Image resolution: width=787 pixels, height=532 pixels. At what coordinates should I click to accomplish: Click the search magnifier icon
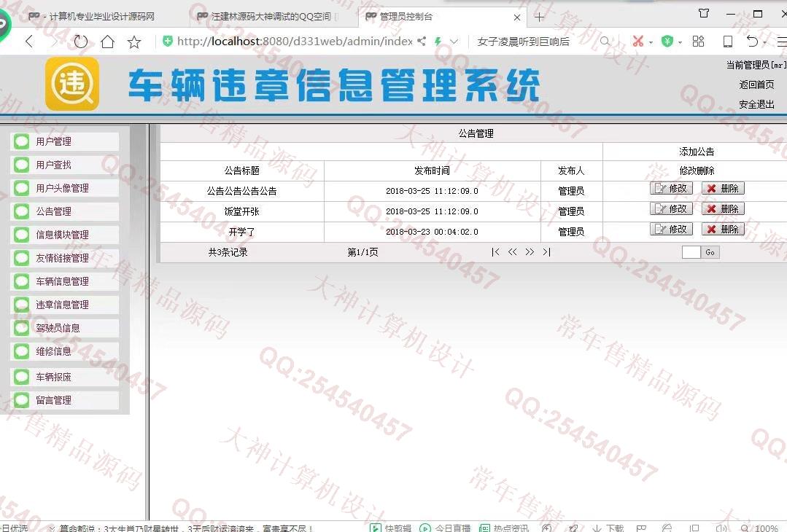click(x=605, y=41)
